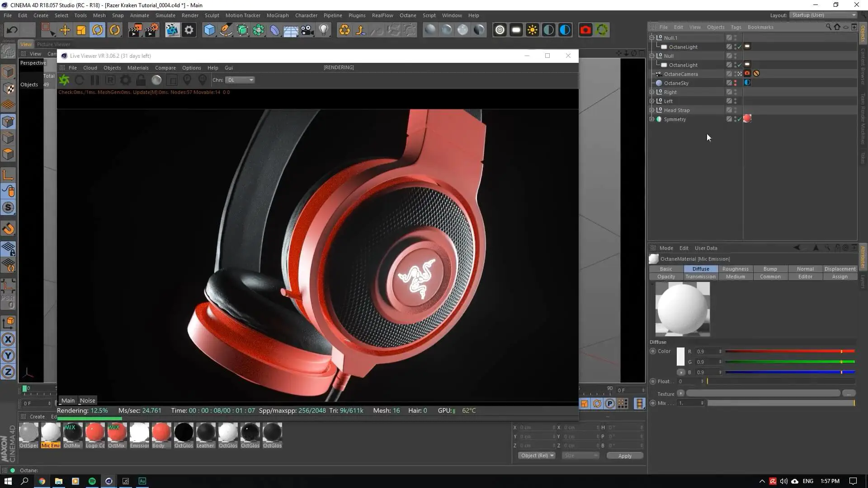868x488 pixels.
Task: Click the Texture arrow button
Action: [680, 393]
